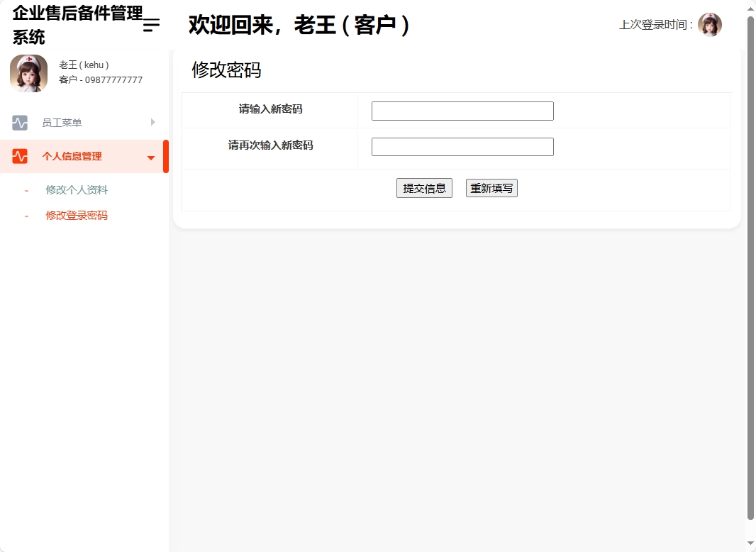Click the username text 老王（kehu）
Image resolution: width=756 pixels, height=552 pixels.
point(82,65)
